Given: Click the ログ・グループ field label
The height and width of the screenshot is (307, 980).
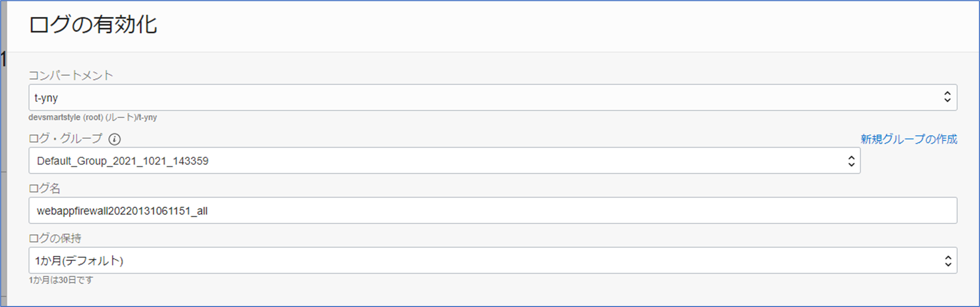Looking at the screenshot, I should click(65, 139).
